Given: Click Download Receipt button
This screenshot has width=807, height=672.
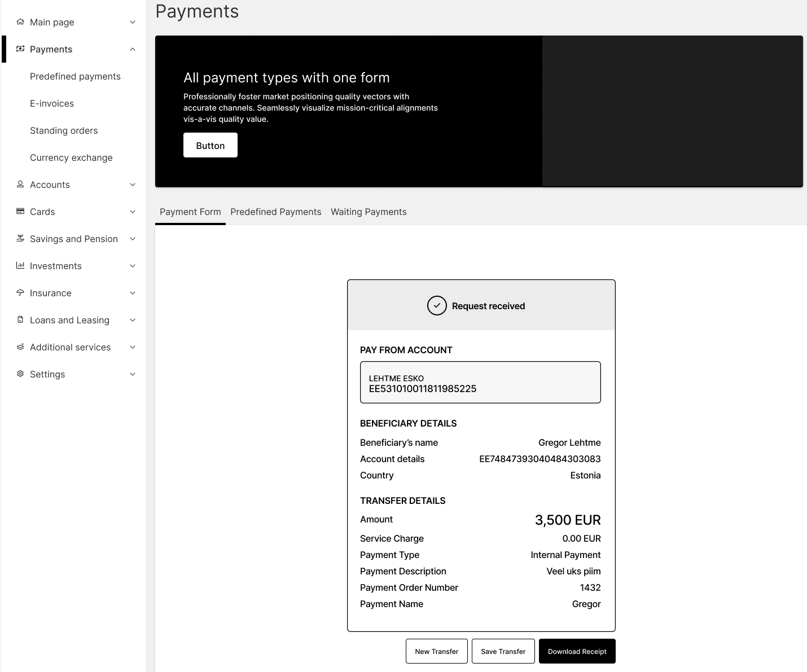Looking at the screenshot, I should 577,651.
